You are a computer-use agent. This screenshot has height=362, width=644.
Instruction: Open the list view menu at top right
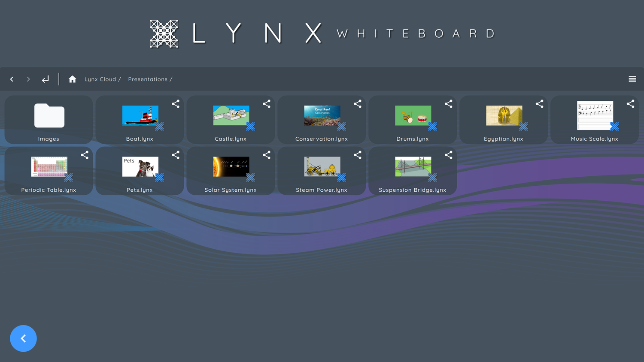click(632, 79)
